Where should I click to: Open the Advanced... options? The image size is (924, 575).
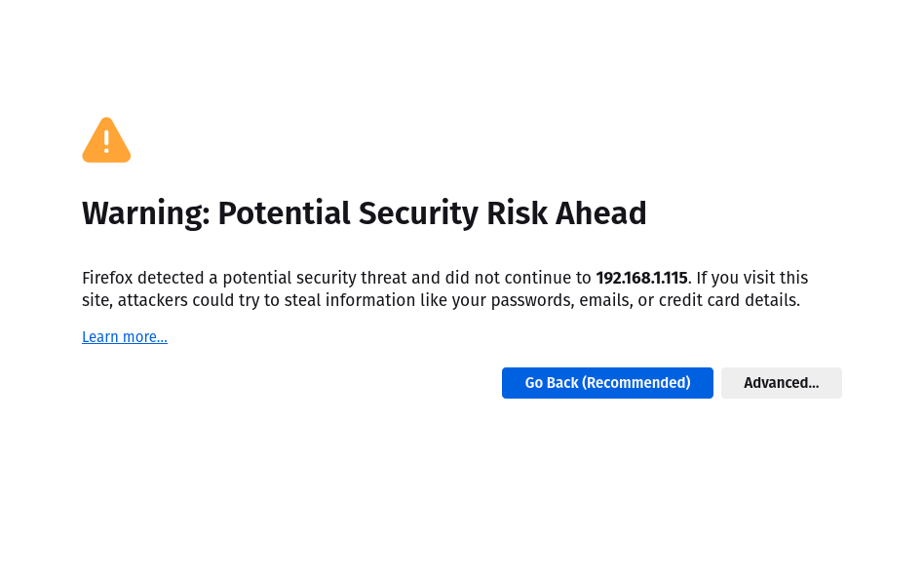pyautogui.click(x=781, y=383)
